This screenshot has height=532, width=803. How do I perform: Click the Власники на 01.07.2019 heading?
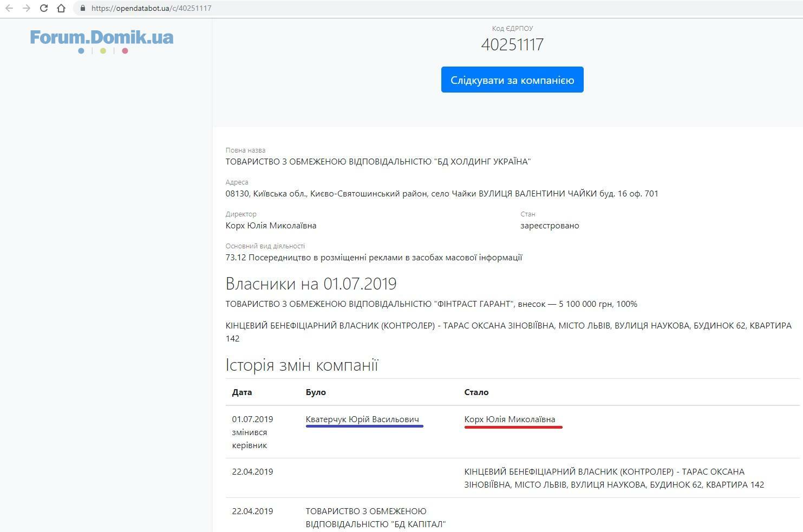311,284
